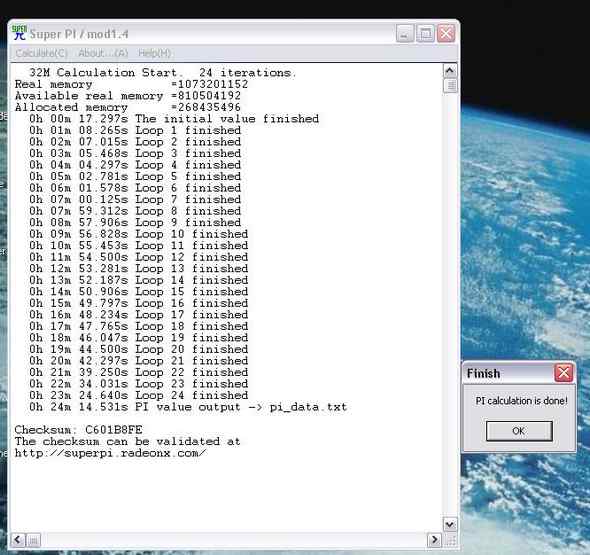Screen dimensions: 590x555
Task: Close the Super PI window
Action: click(446, 34)
